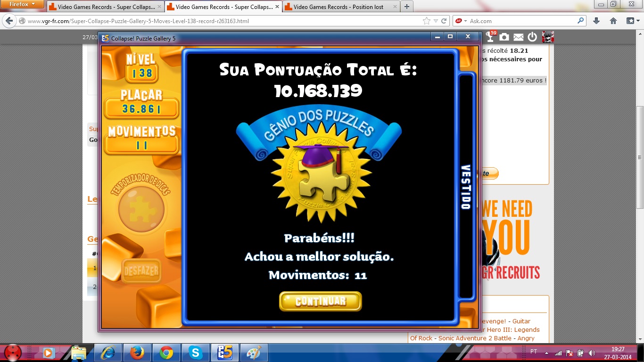Click the website's camera icon
This screenshot has height=362, width=644.
(x=504, y=37)
